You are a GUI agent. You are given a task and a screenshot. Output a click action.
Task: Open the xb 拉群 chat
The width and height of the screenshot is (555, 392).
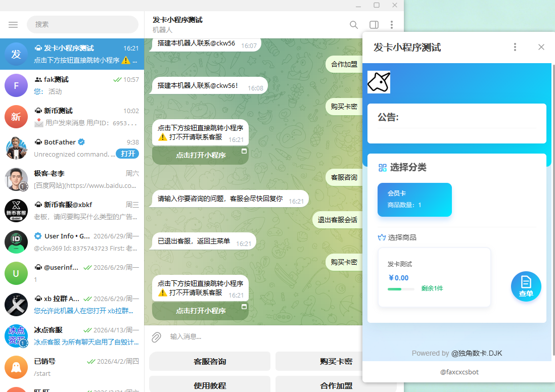click(72, 305)
